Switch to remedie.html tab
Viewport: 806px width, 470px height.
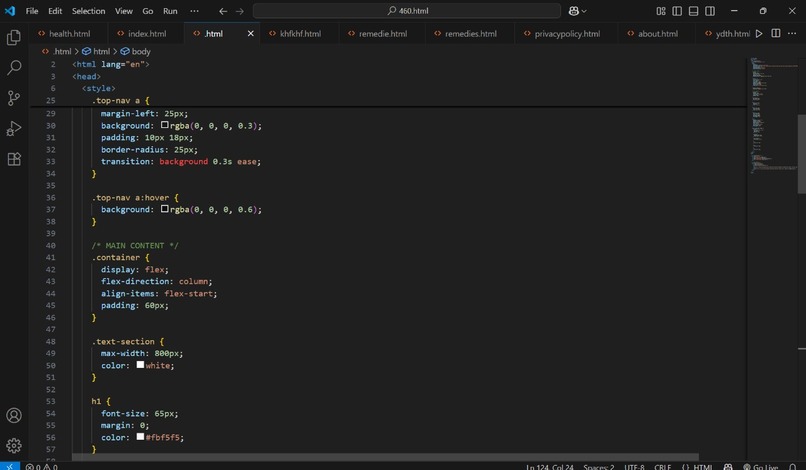click(382, 33)
